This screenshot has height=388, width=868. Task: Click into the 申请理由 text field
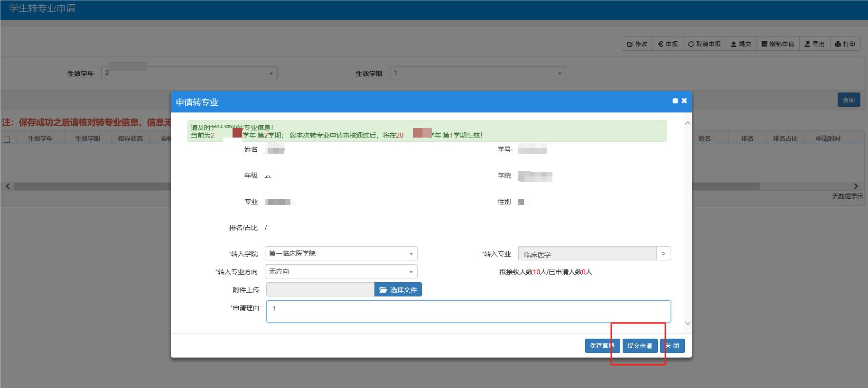[x=468, y=311]
